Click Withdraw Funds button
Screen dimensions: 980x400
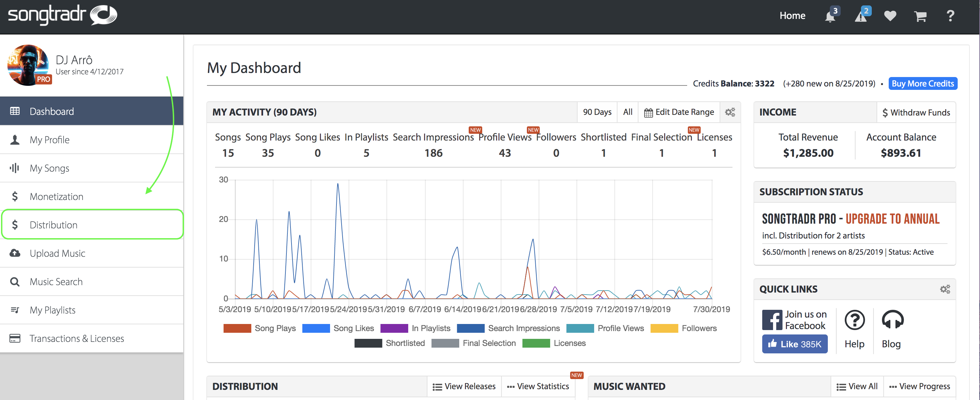pos(916,112)
